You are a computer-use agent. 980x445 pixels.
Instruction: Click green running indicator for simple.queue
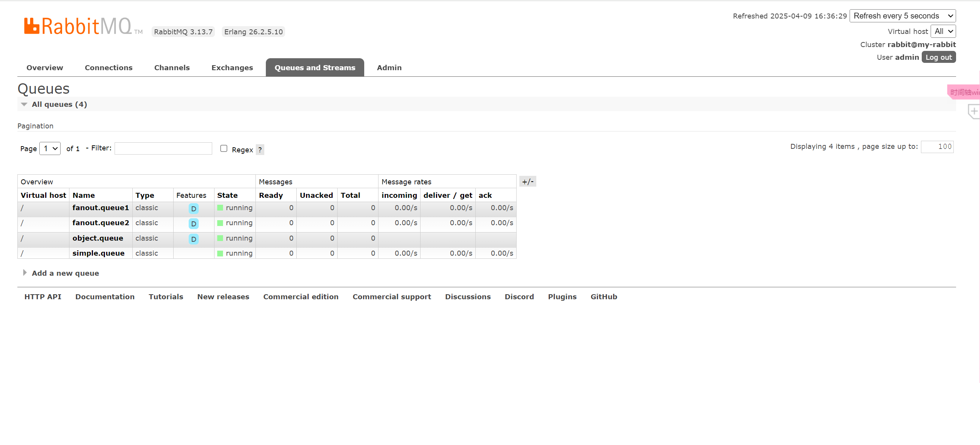[220, 253]
